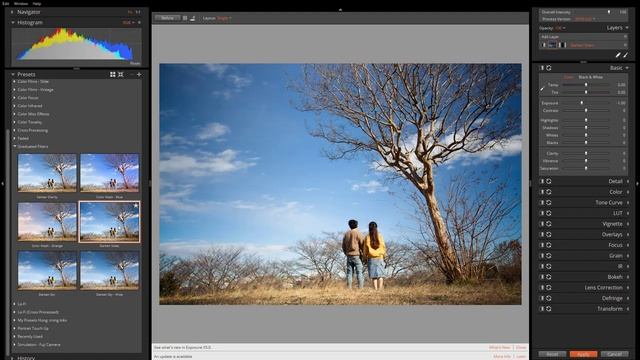Select the white balance eyedropper icon
Image resolution: width=640 pixels, height=360 pixels.
(x=543, y=88)
